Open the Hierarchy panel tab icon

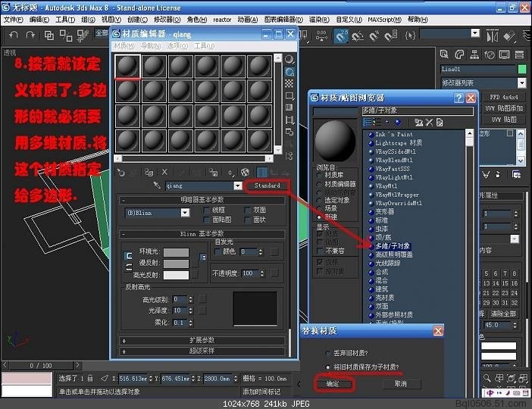click(x=474, y=55)
